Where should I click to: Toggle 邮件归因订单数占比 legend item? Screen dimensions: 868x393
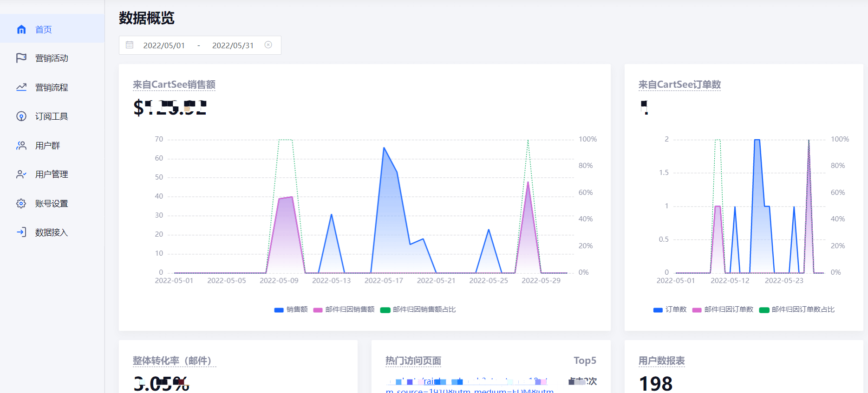(797, 309)
